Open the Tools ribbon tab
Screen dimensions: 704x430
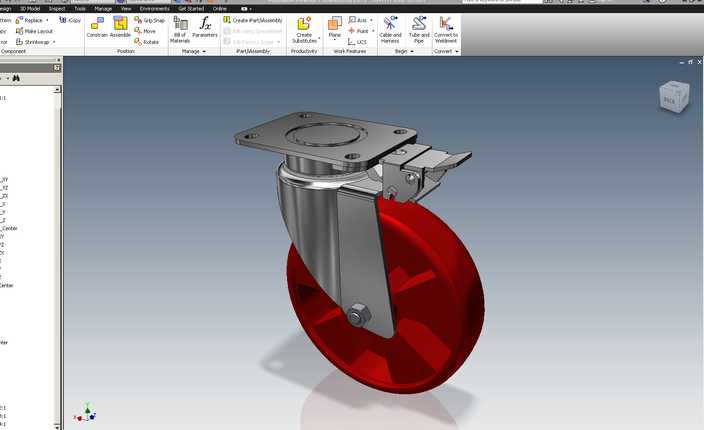click(x=80, y=9)
